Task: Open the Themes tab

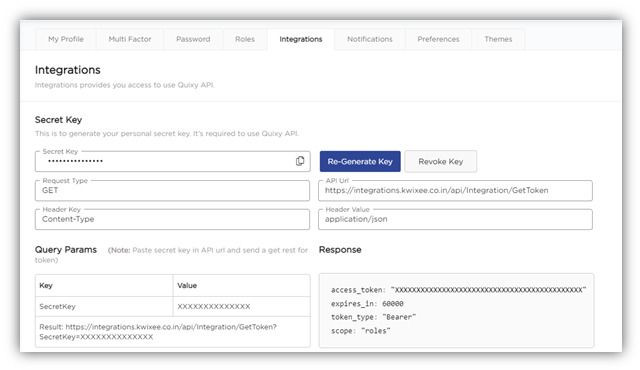Action: [x=498, y=39]
